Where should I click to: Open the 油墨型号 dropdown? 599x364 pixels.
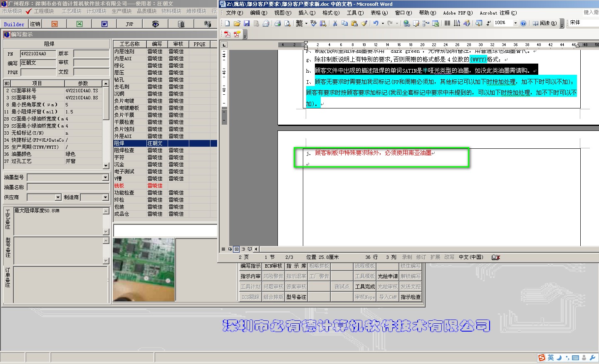click(105, 177)
